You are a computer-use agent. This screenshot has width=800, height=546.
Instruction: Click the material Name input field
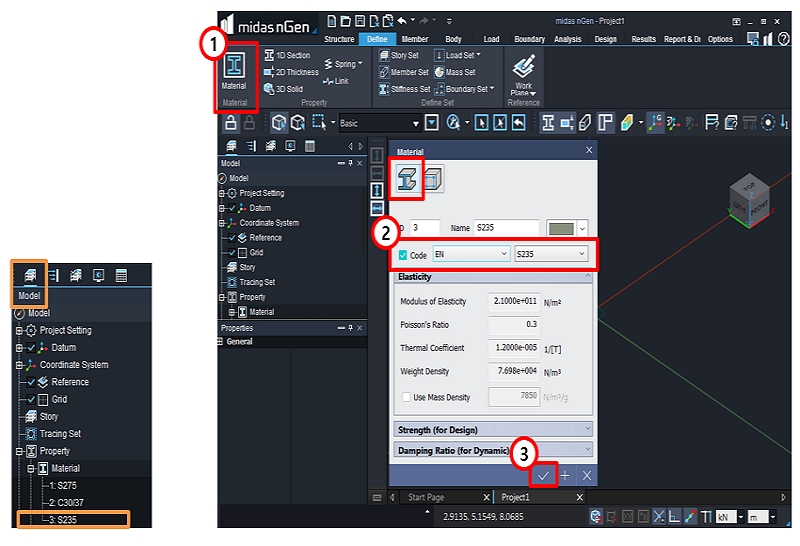pos(506,228)
